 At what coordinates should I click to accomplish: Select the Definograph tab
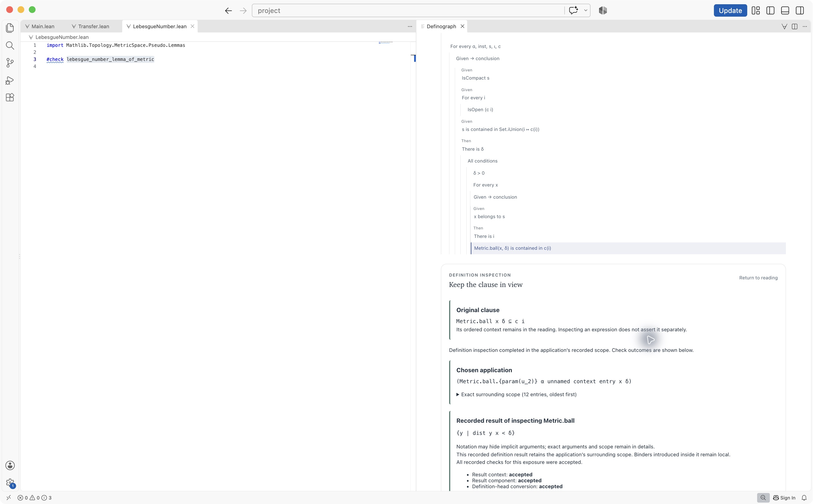[x=441, y=26]
